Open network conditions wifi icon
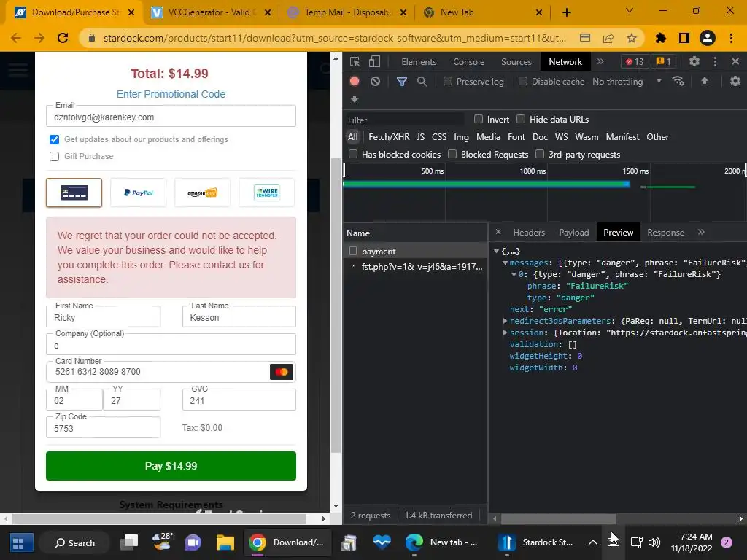 678,82
